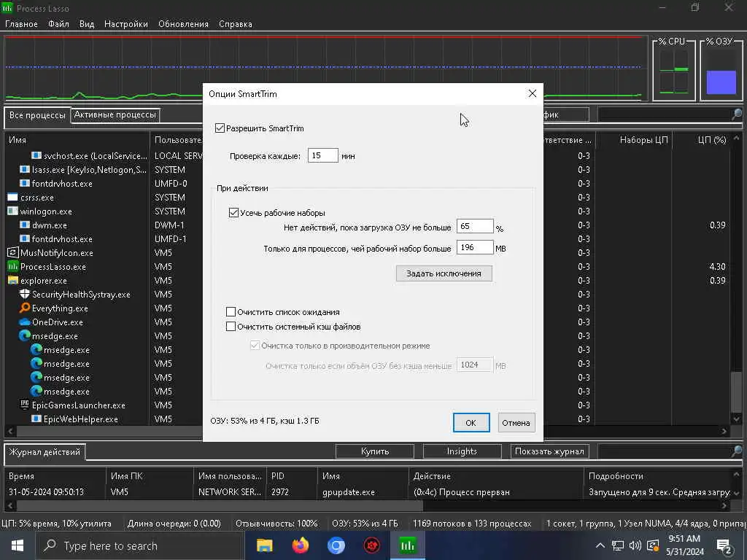Click the MusNotifyIcon.exe icon
This screenshot has height=560, width=747.
click(x=13, y=252)
